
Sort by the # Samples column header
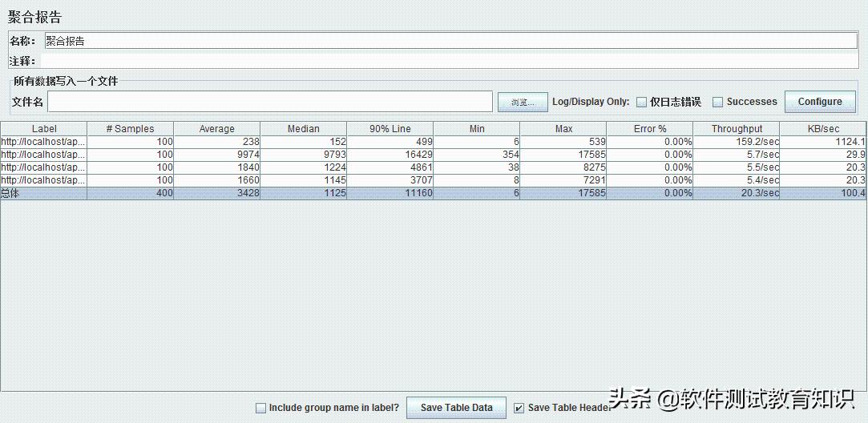click(130, 129)
